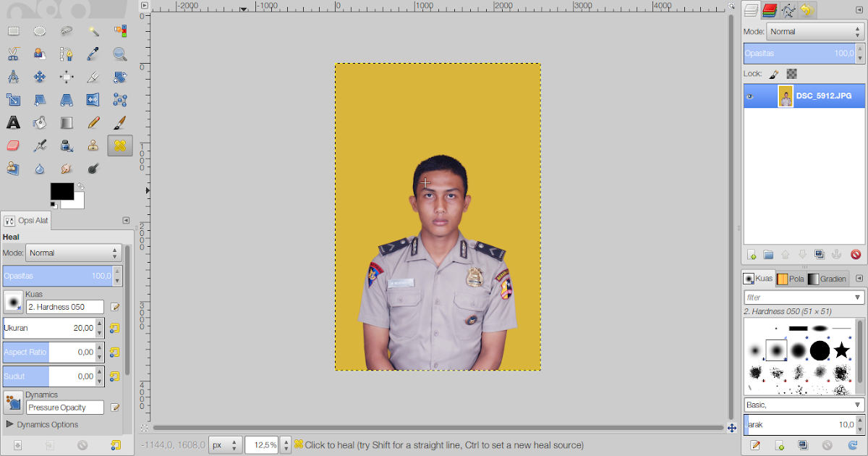The width and height of the screenshot is (868, 456).
Task: Switch to the Gradien tab
Action: [x=827, y=279]
